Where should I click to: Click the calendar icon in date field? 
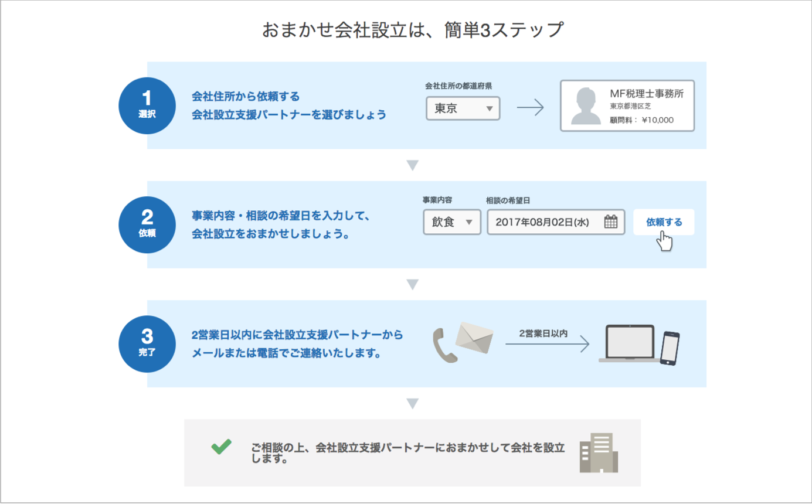point(611,222)
